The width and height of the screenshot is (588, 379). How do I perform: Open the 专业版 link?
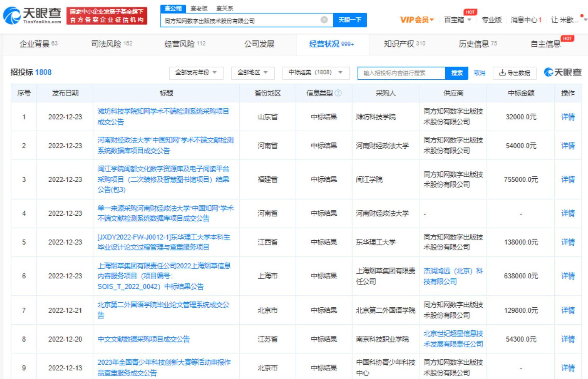(491, 20)
